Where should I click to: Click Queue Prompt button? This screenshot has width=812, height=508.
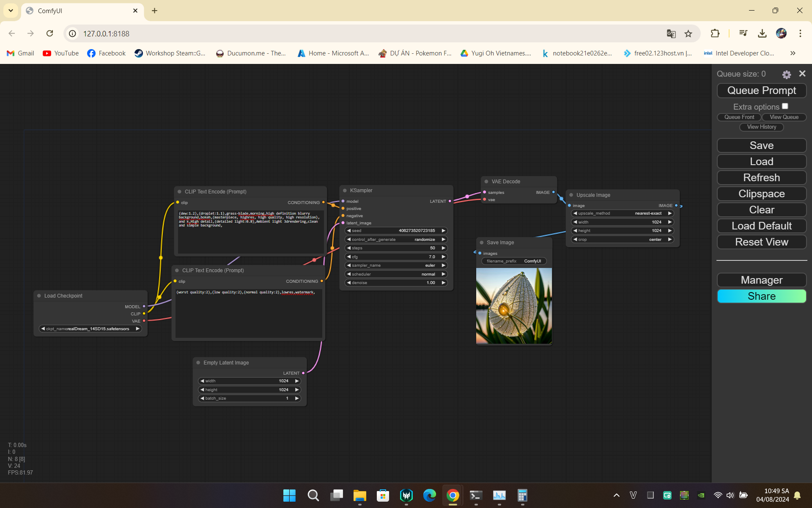click(761, 91)
